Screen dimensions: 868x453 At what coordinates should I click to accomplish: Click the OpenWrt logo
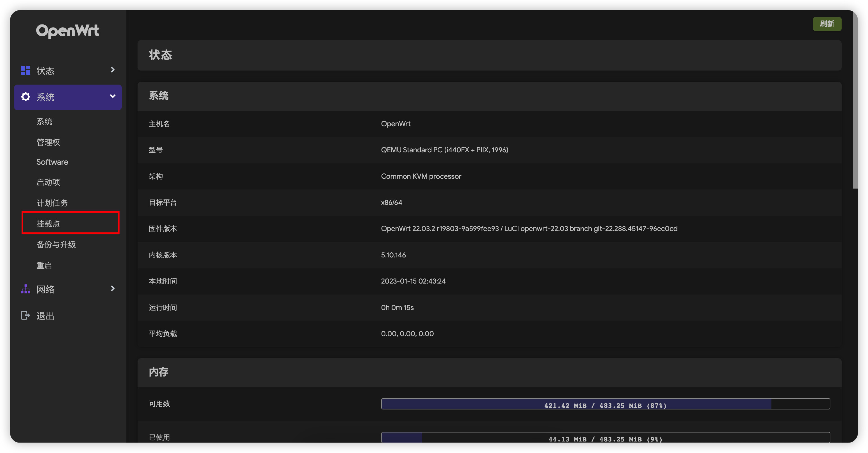(x=67, y=31)
